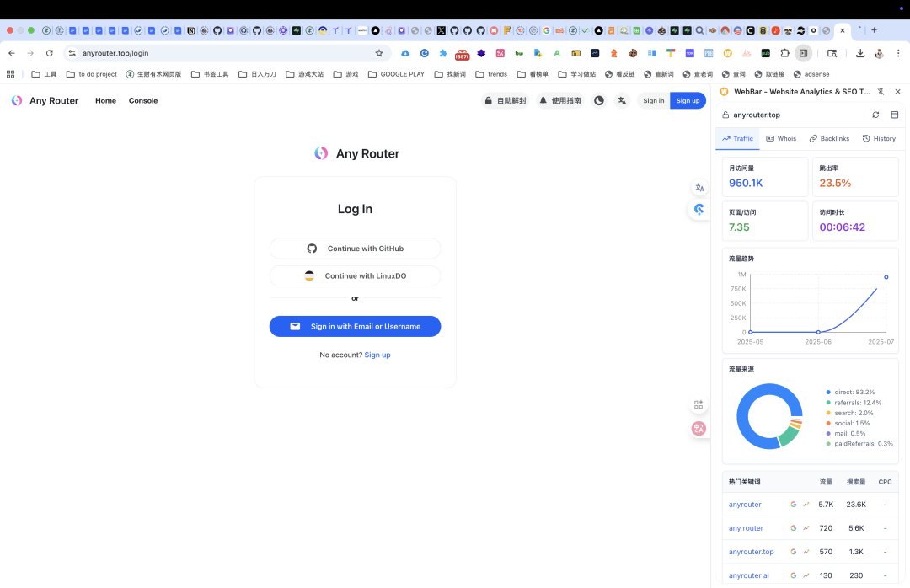The width and height of the screenshot is (910, 588).
Task: Click Google icon in anyrouter keyword row
Action: click(794, 505)
